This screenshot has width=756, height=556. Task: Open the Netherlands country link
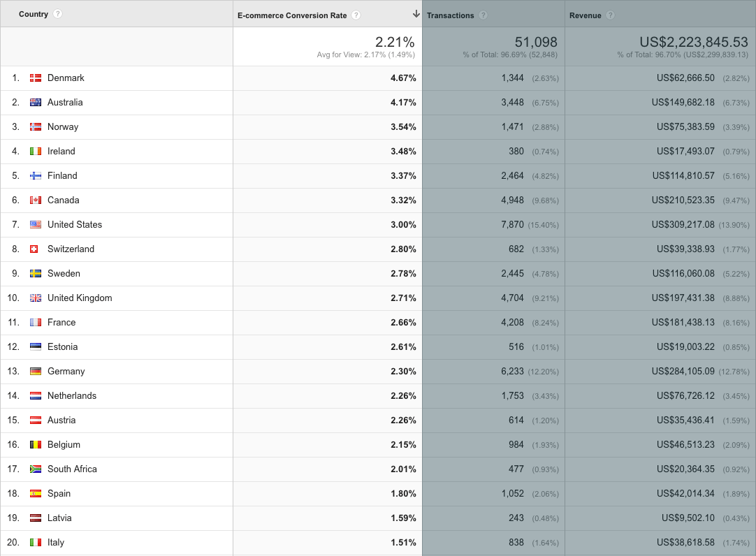pyautogui.click(x=72, y=396)
